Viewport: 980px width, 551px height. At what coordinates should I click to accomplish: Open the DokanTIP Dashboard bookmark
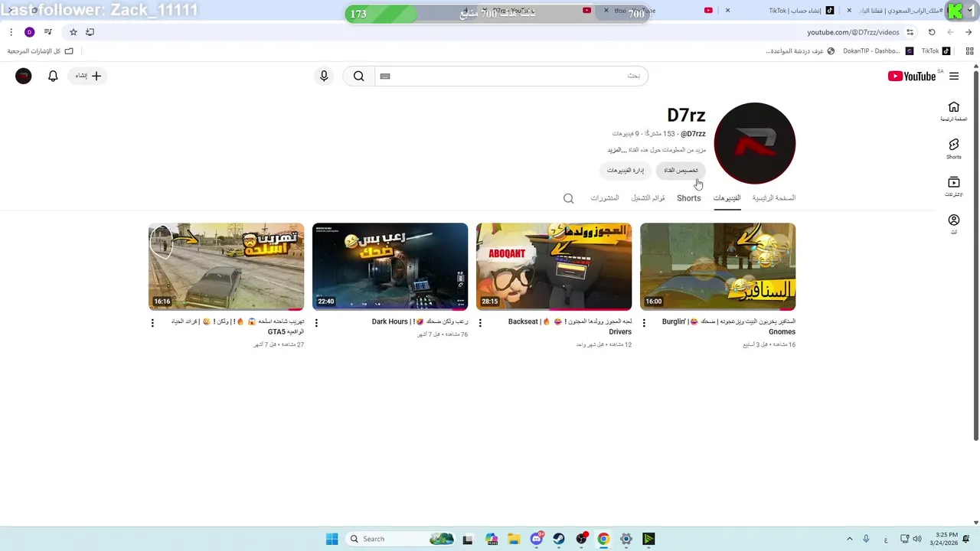click(877, 51)
